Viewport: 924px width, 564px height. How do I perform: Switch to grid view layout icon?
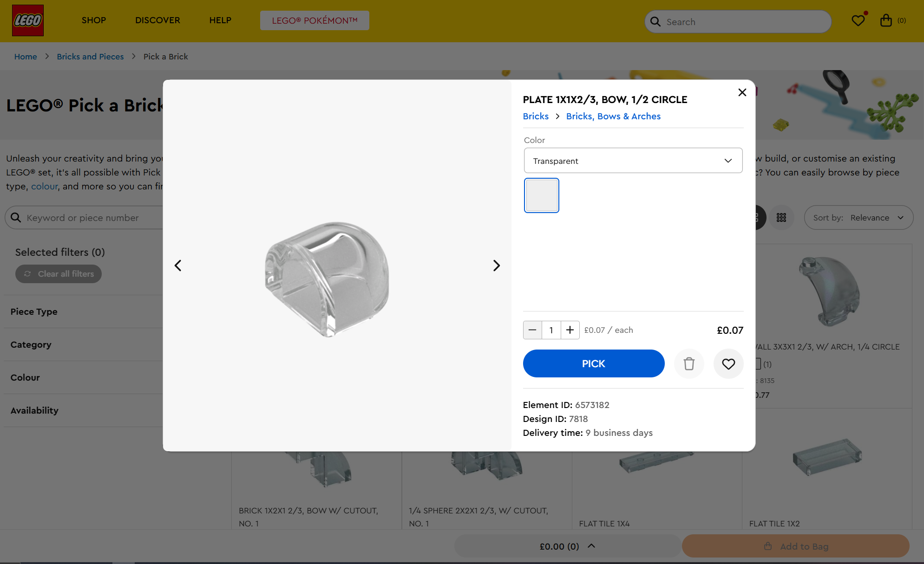(x=781, y=218)
